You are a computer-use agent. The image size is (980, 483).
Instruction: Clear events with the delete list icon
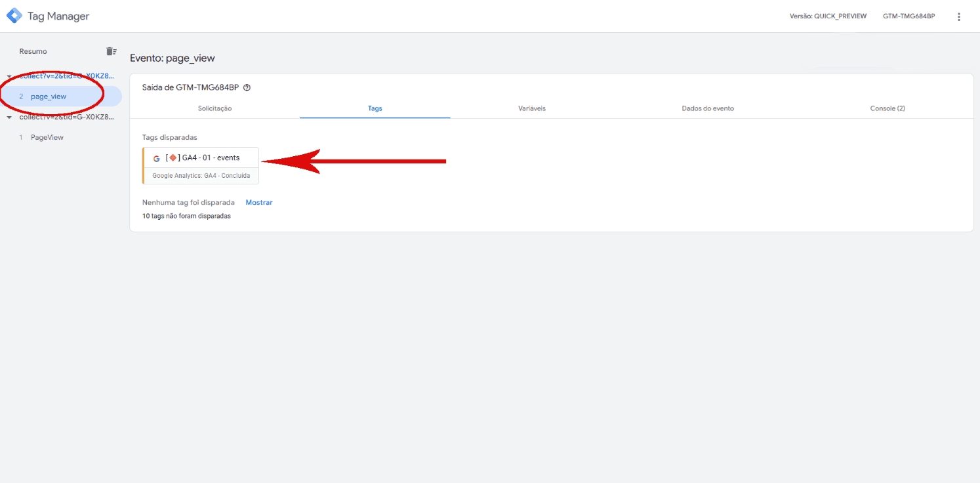point(111,51)
